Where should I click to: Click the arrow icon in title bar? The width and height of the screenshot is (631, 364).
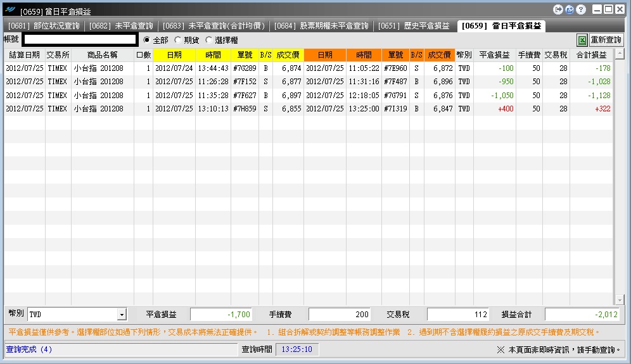[558, 9]
